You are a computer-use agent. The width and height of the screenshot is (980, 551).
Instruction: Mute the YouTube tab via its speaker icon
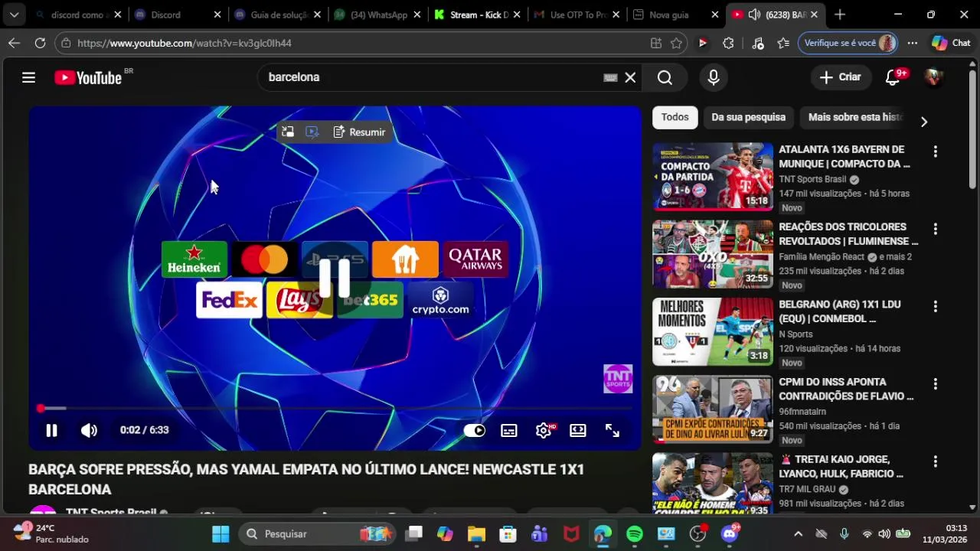753,15
